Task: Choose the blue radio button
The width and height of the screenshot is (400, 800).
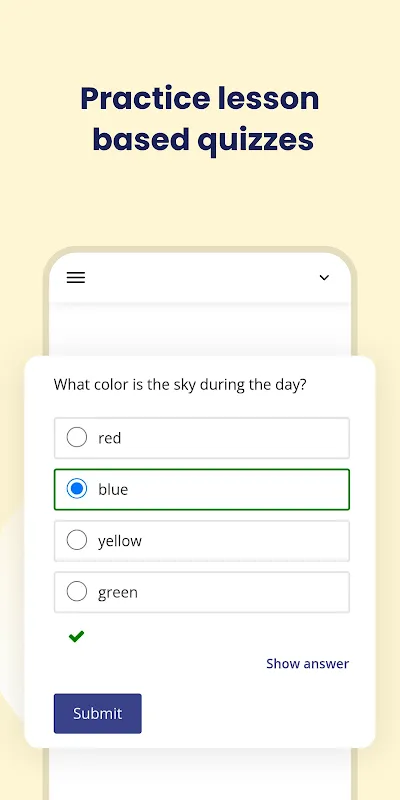Action: pos(77,489)
